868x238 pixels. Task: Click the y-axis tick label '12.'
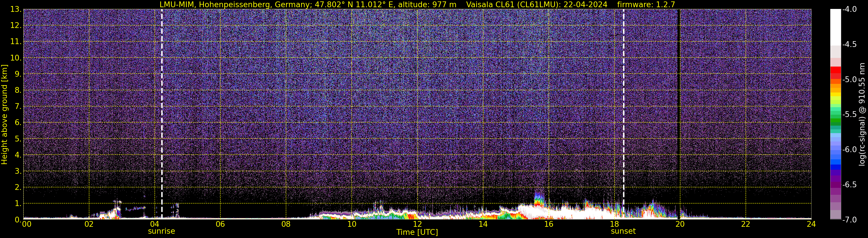point(16,25)
